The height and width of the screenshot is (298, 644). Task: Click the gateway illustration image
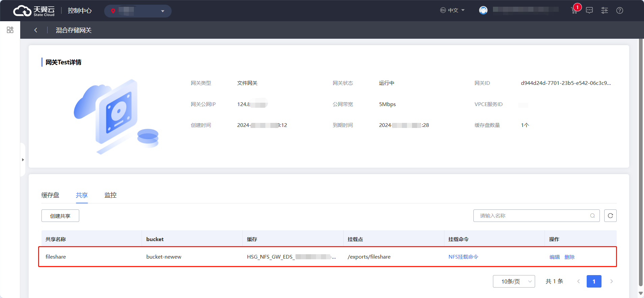click(x=116, y=117)
